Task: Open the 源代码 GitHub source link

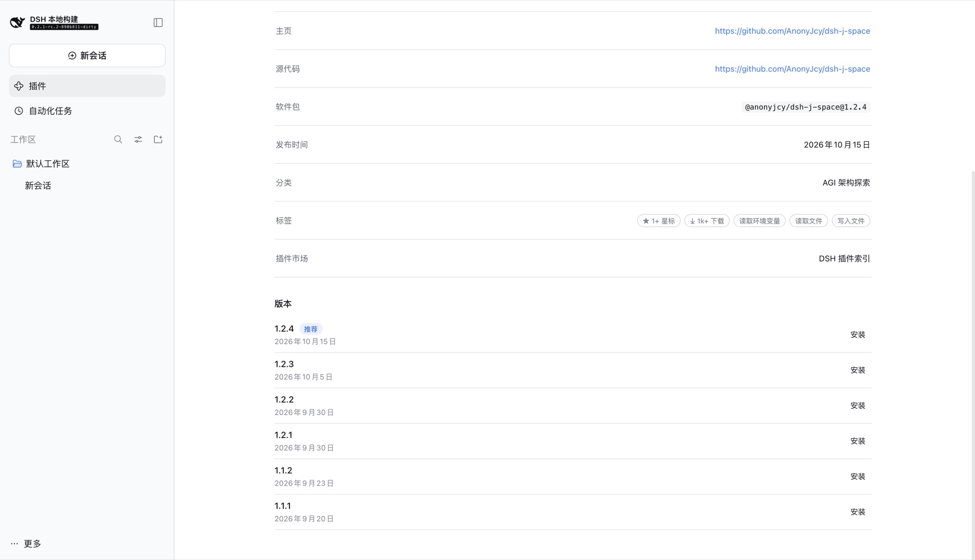Action: click(792, 69)
